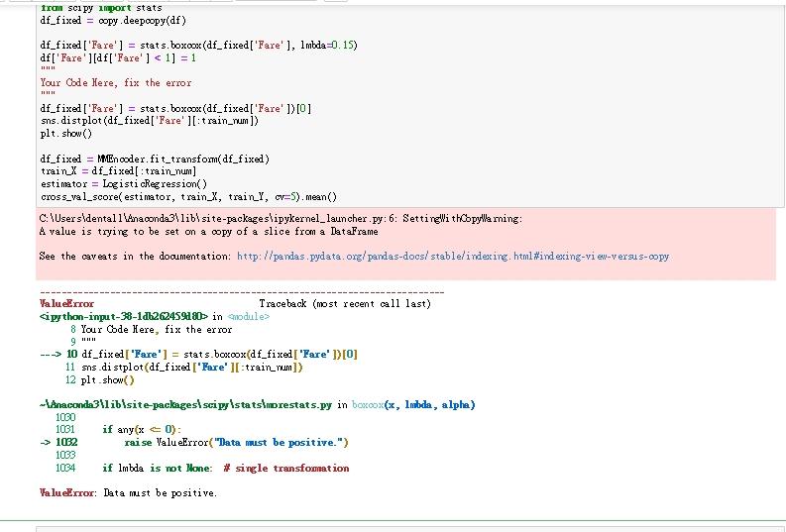Screen dimensions: 786x532
Task: Click the estimator = LogisticRegression() line
Action: (x=124, y=184)
